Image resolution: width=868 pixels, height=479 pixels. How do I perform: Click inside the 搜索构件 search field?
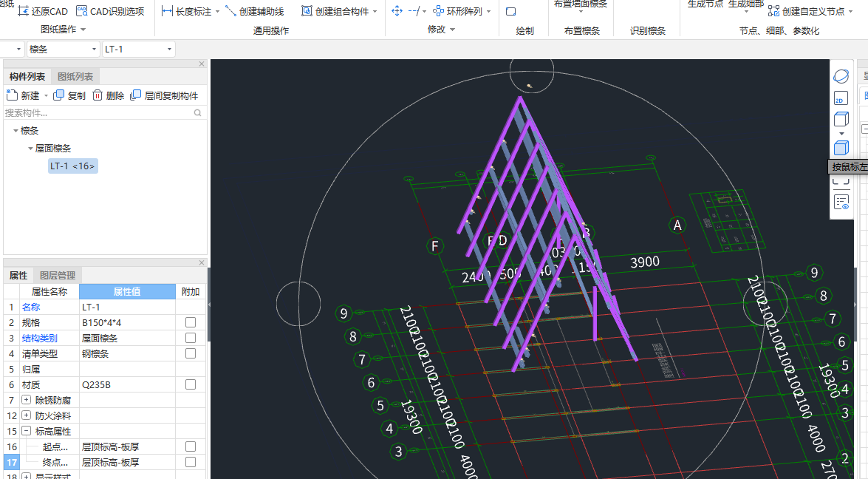tap(98, 112)
